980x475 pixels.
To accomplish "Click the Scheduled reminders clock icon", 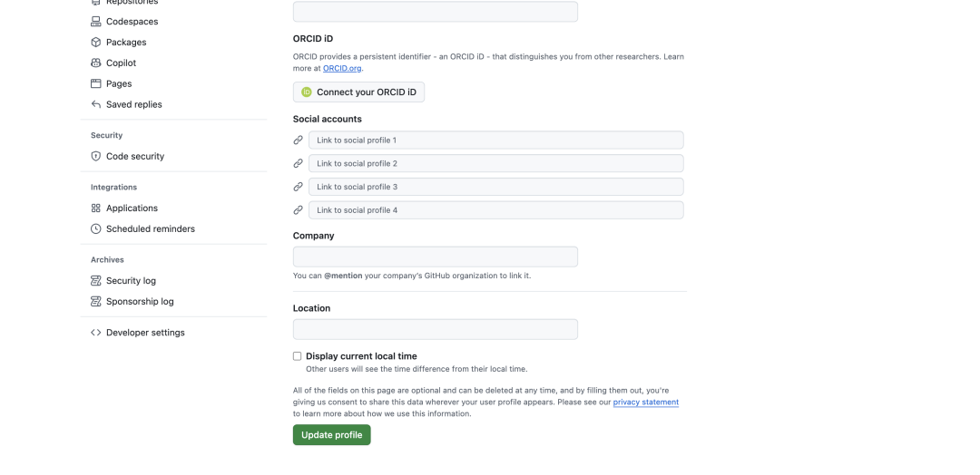I will [95, 229].
